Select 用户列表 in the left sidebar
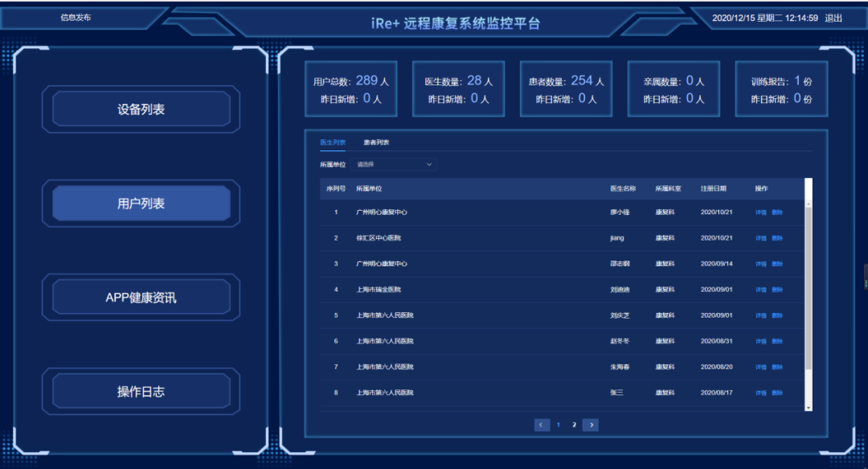 tap(141, 204)
